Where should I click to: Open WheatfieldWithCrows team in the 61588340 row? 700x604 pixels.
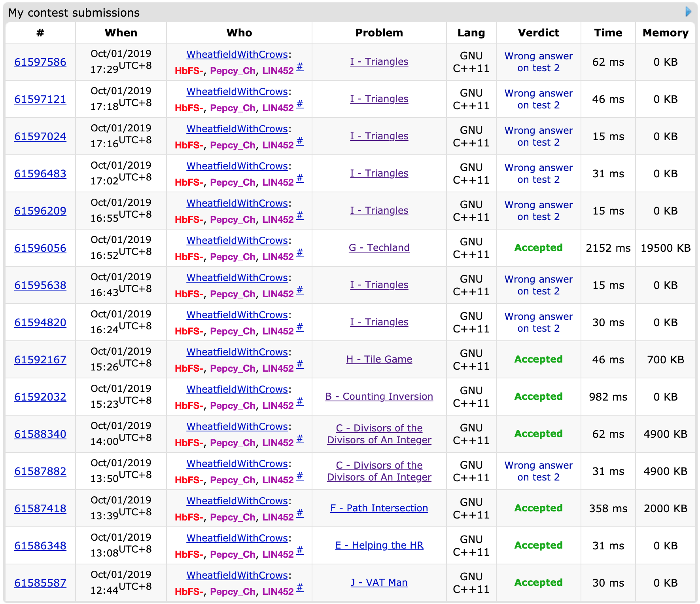tap(237, 427)
